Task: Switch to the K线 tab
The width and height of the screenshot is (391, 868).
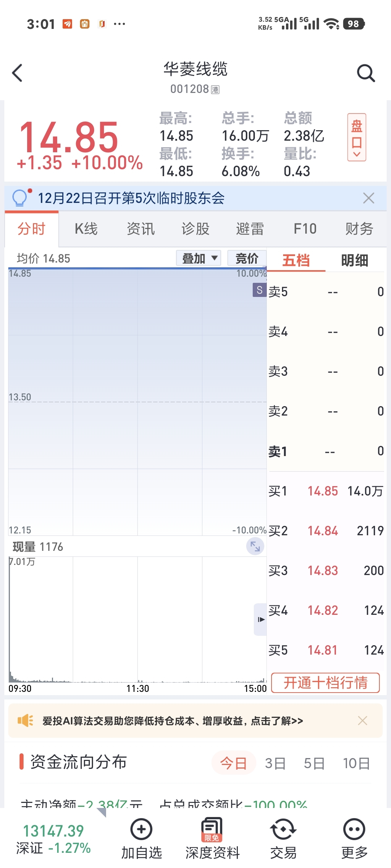Action: click(86, 229)
